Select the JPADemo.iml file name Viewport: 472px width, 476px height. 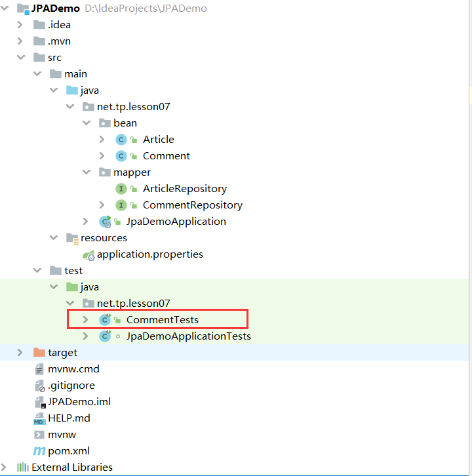(79, 402)
